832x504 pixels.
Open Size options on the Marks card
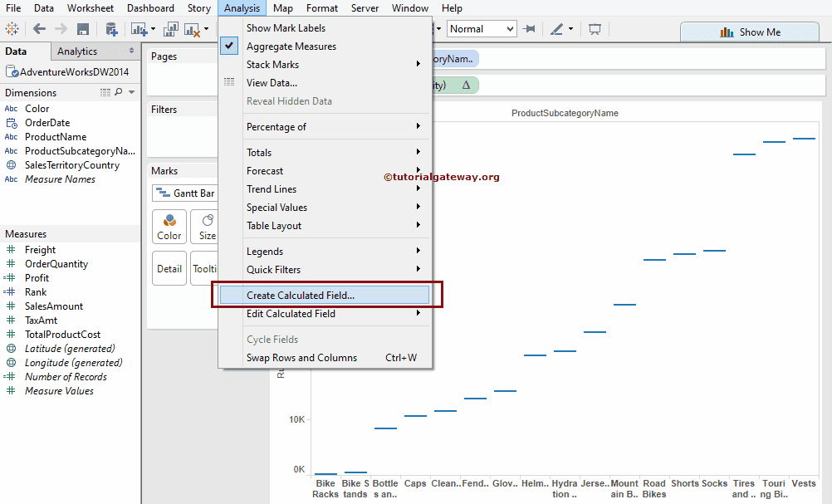[204, 226]
